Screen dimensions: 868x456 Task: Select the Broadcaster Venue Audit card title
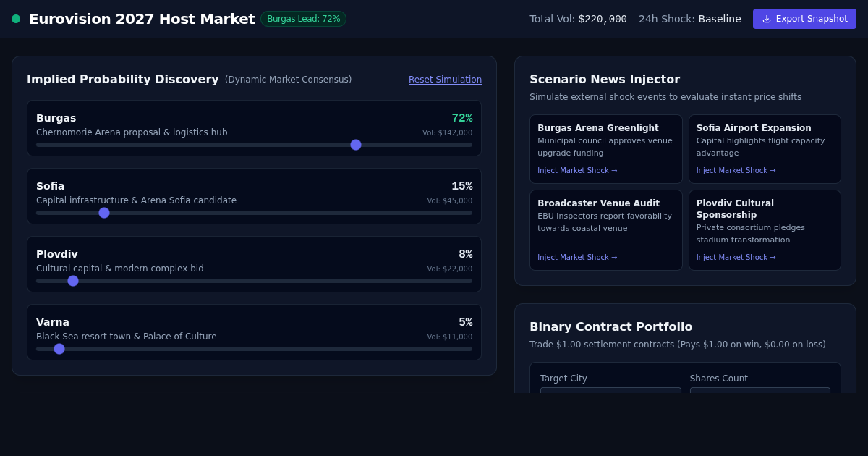[x=598, y=203]
